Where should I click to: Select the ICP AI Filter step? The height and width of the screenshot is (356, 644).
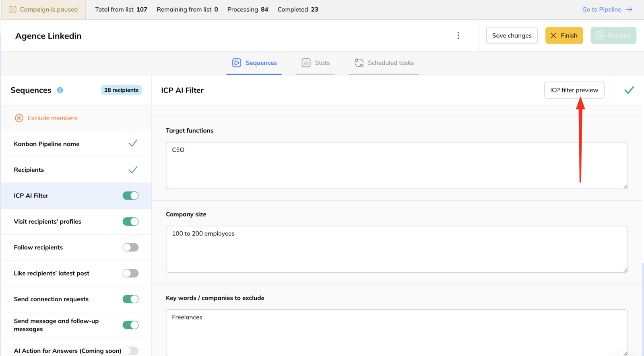click(76, 195)
